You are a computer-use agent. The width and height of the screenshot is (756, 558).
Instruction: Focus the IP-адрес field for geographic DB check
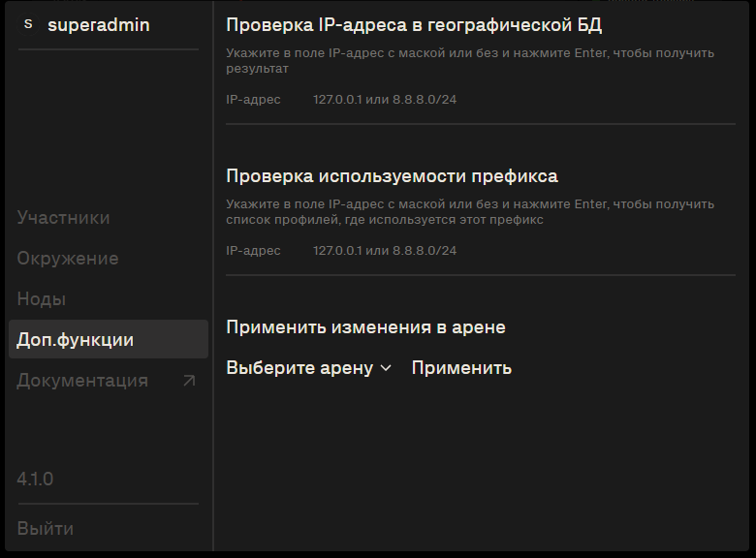click(x=524, y=100)
